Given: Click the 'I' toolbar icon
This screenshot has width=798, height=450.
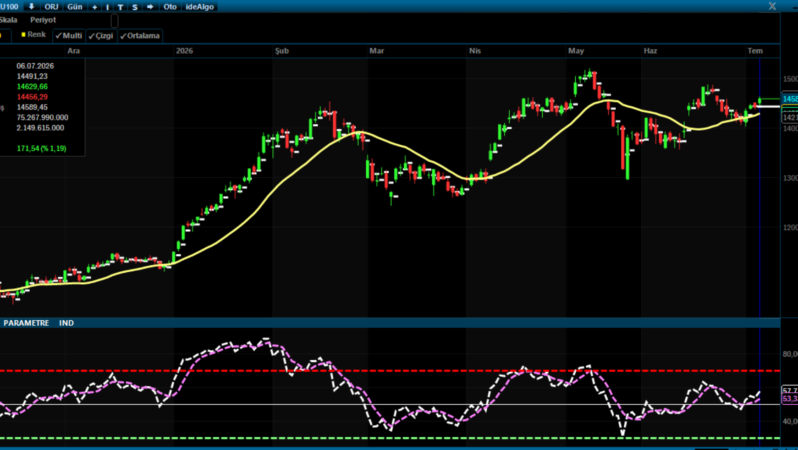Looking at the screenshot, I should (107, 7).
